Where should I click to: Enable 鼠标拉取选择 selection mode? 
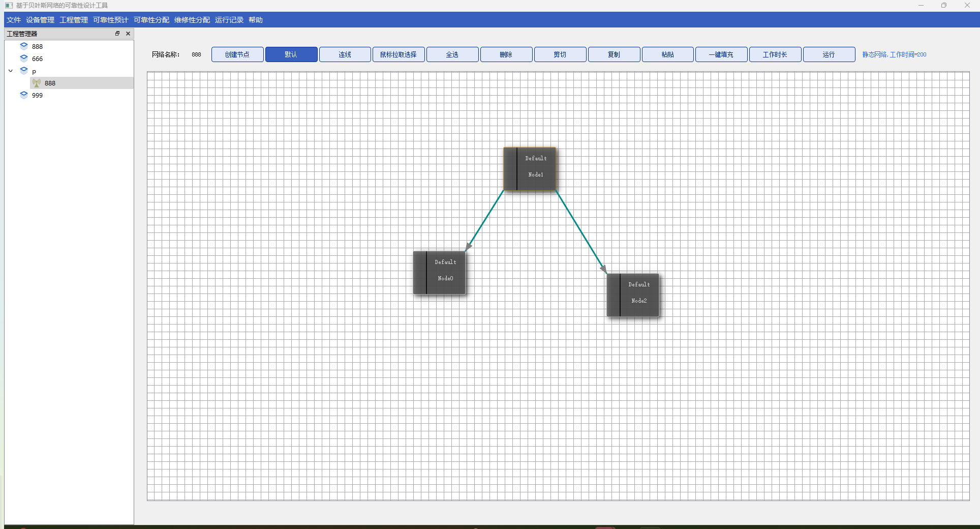pos(399,54)
